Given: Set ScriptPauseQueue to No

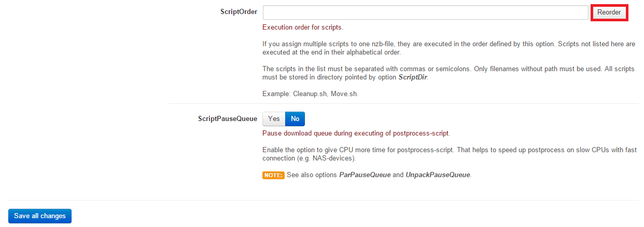Looking at the screenshot, I should coord(295,119).
